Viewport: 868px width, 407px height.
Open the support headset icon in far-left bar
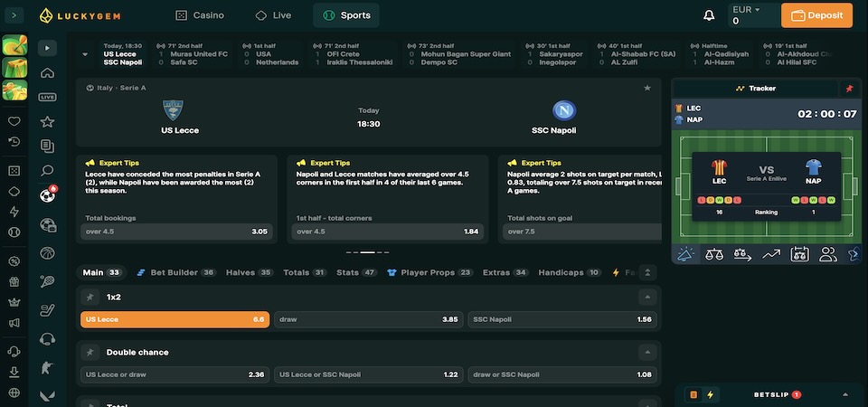[x=14, y=352]
